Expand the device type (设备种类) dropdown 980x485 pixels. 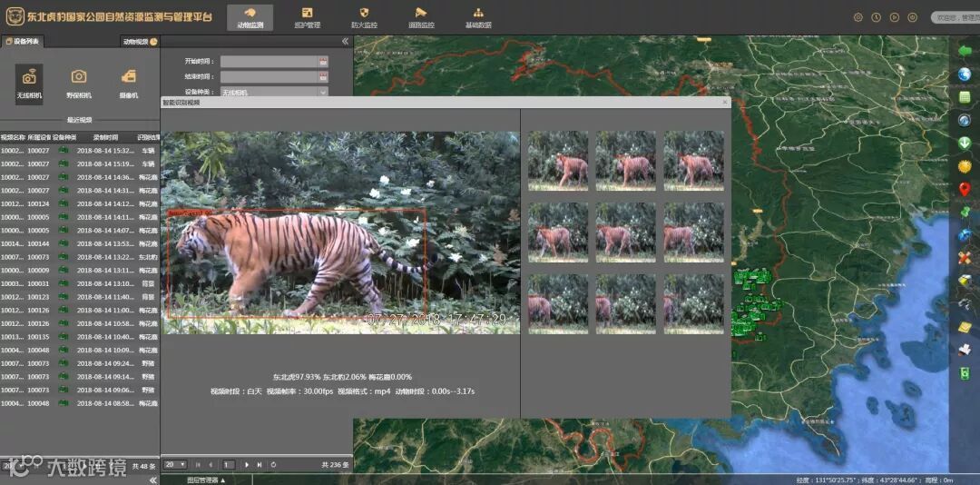coord(322,92)
